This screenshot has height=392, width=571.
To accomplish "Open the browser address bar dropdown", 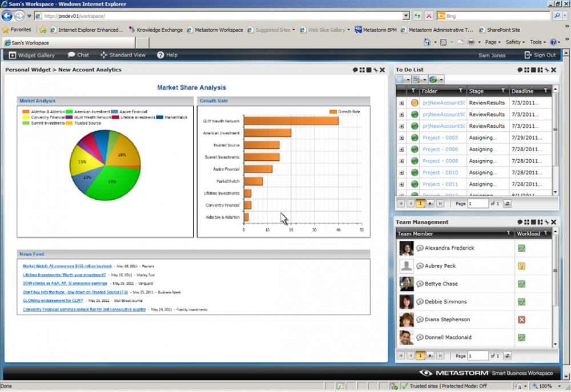I will click(x=406, y=16).
